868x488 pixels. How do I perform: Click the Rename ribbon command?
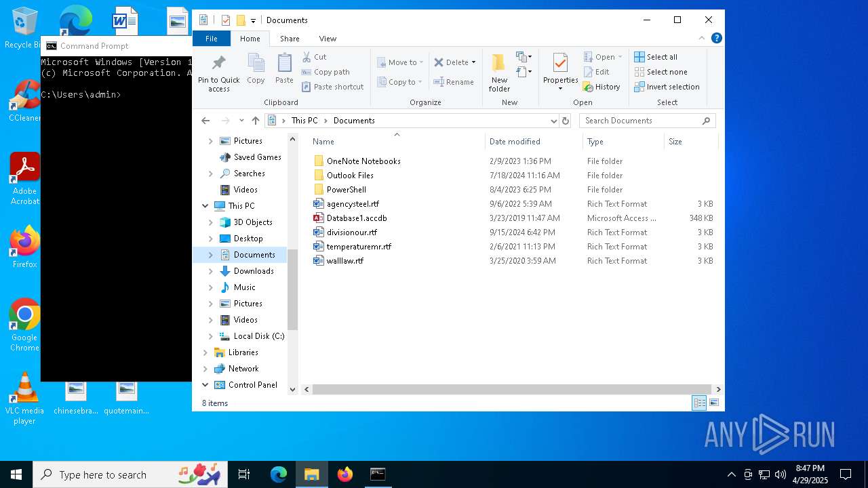click(x=454, y=82)
